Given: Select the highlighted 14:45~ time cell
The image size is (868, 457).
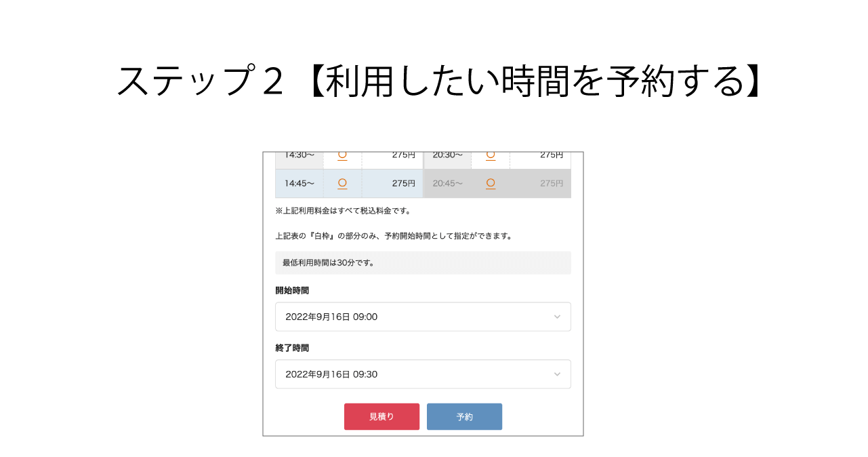Looking at the screenshot, I should click(299, 183).
